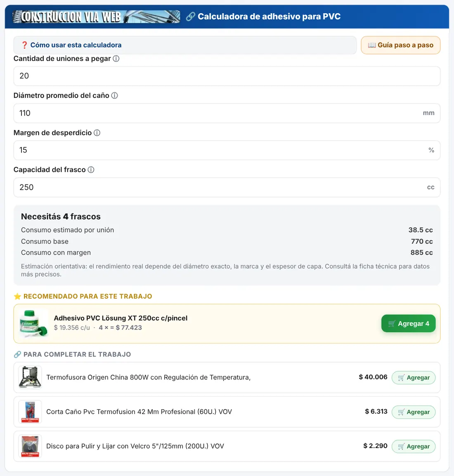Image resolution: width=454 pixels, height=476 pixels.
Task: Click the cart icon in the Corta Caño Agregar button
Action: pyautogui.click(x=401, y=412)
